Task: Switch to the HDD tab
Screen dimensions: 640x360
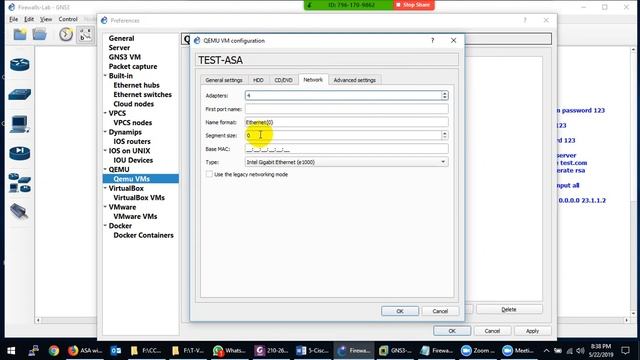Action: [258, 80]
